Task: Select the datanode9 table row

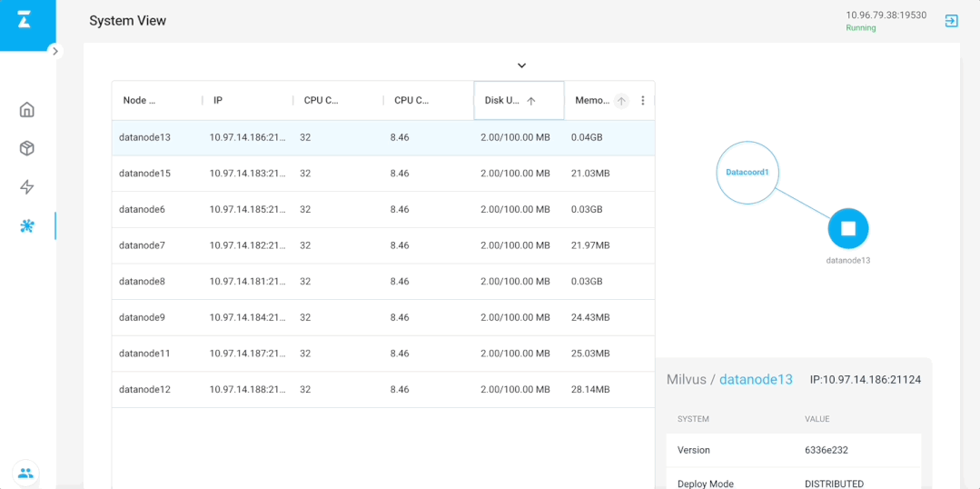Action: tap(383, 317)
